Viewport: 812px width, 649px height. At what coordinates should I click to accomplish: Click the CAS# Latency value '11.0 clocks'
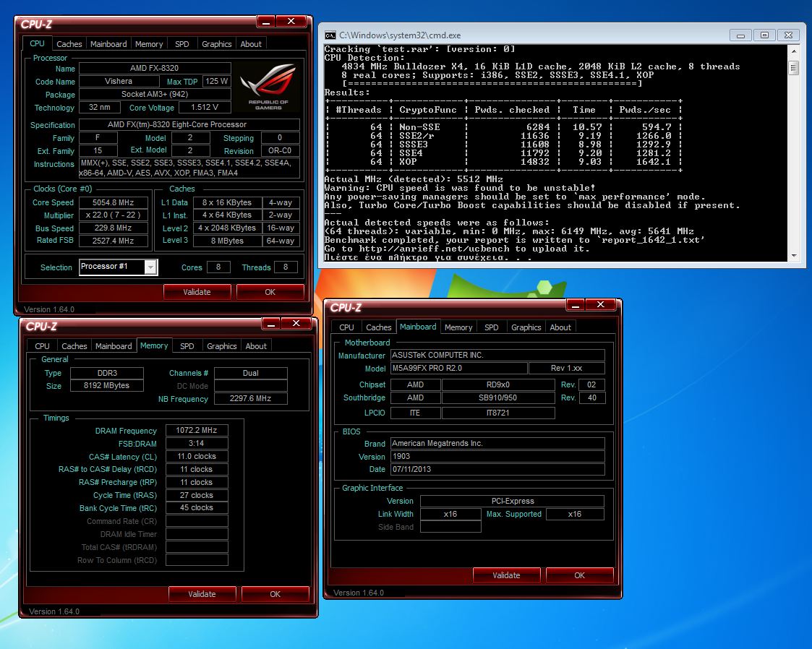click(x=197, y=456)
